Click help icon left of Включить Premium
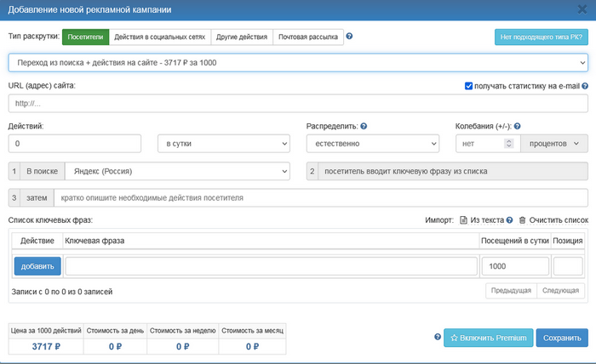596x364 pixels. pyautogui.click(x=438, y=337)
